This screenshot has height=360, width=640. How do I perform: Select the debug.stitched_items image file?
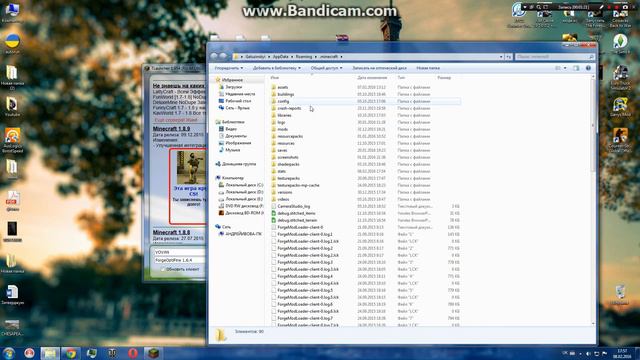[296, 213]
